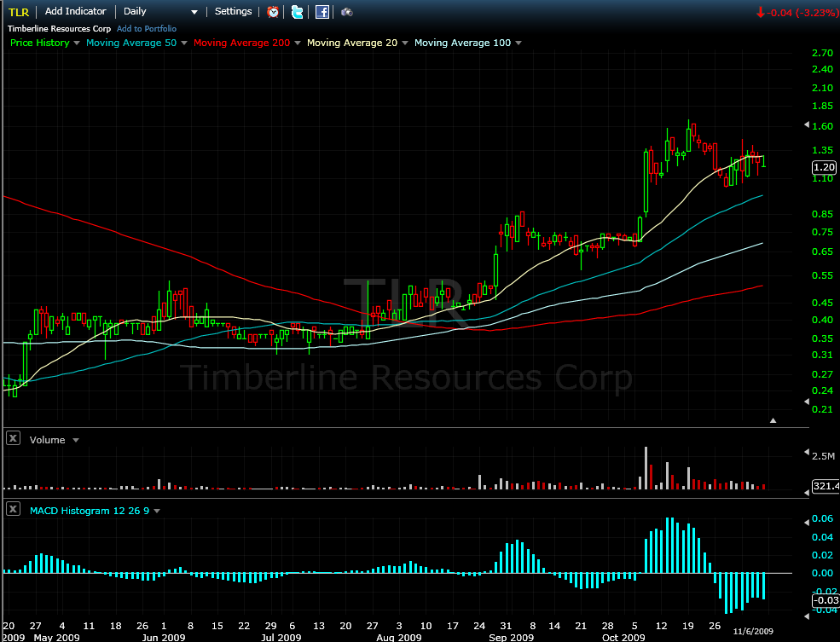Click Moving Average 20 label

[352, 43]
